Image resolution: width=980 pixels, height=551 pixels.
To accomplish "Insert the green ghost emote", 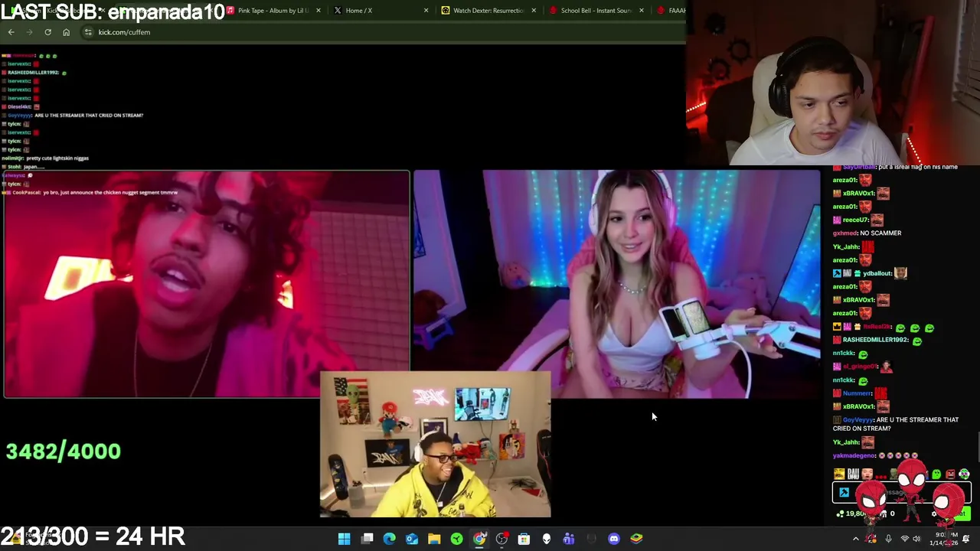I will pyautogui.click(x=936, y=474).
